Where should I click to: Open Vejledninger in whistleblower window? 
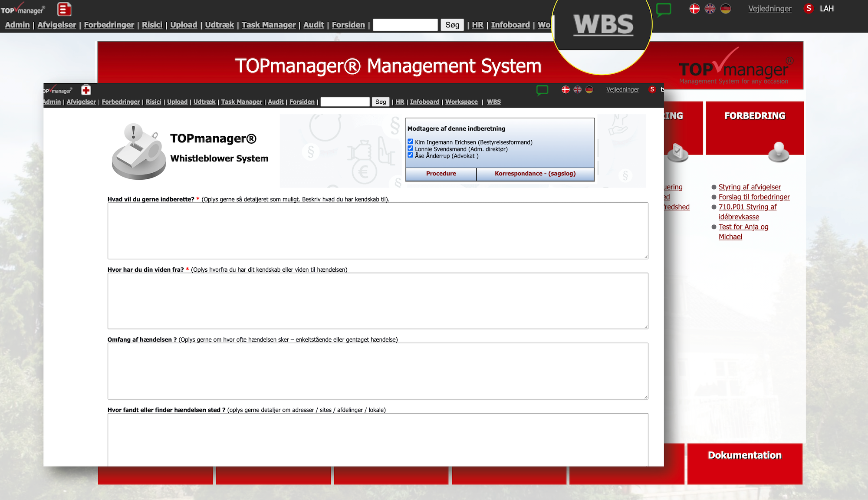623,89
